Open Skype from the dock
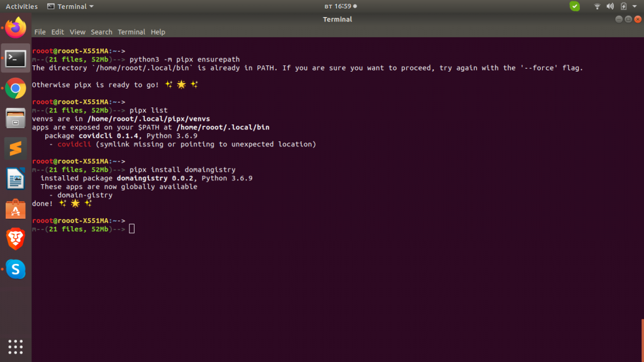Viewport: 644px width, 362px height. click(x=14, y=270)
